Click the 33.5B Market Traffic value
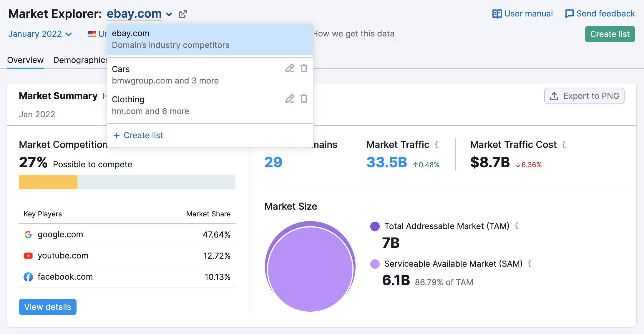Viewport: 644px width, 334px height. click(x=387, y=162)
